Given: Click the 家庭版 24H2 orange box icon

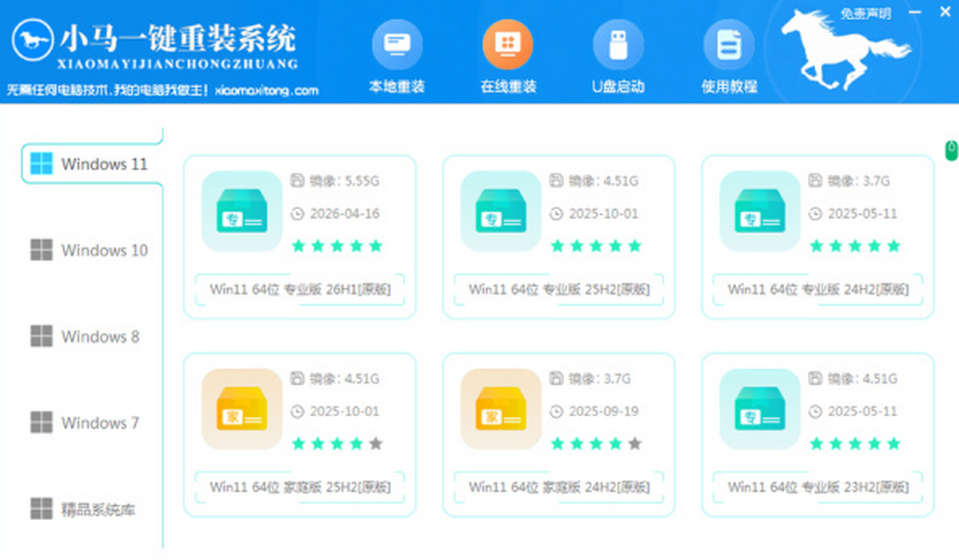Looking at the screenshot, I should (x=501, y=409).
